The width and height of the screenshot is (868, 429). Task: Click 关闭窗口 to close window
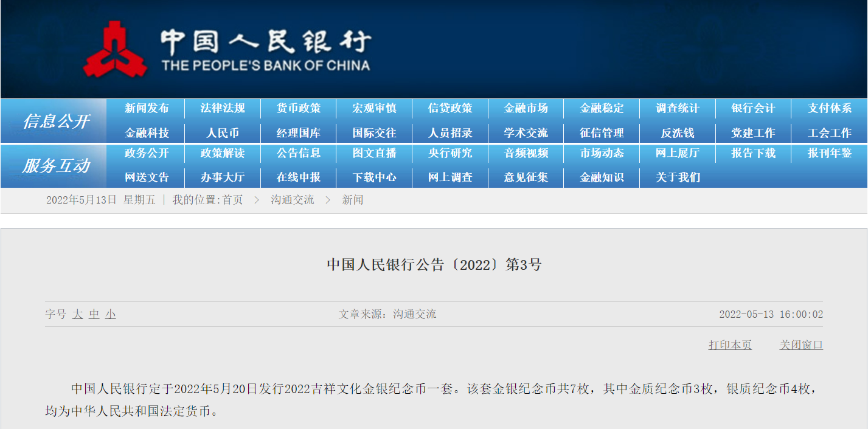coord(801,345)
